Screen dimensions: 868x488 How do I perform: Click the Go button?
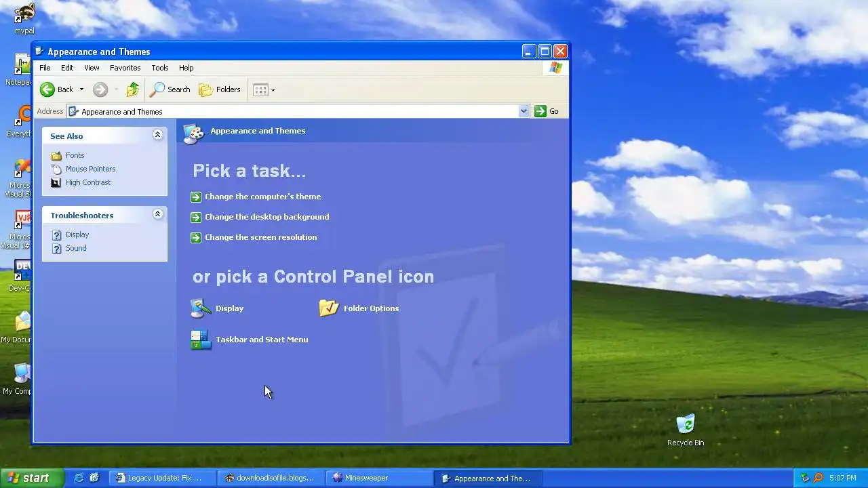click(x=547, y=111)
